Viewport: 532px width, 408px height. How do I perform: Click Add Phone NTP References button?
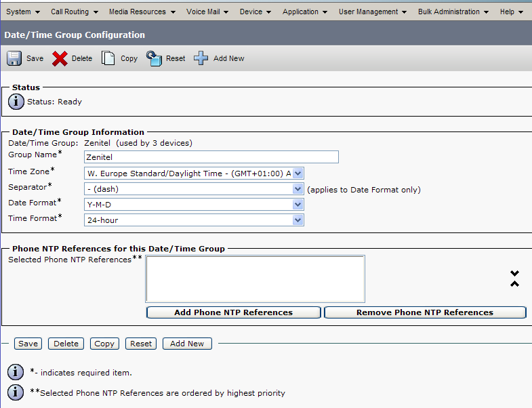coord(233,312)
